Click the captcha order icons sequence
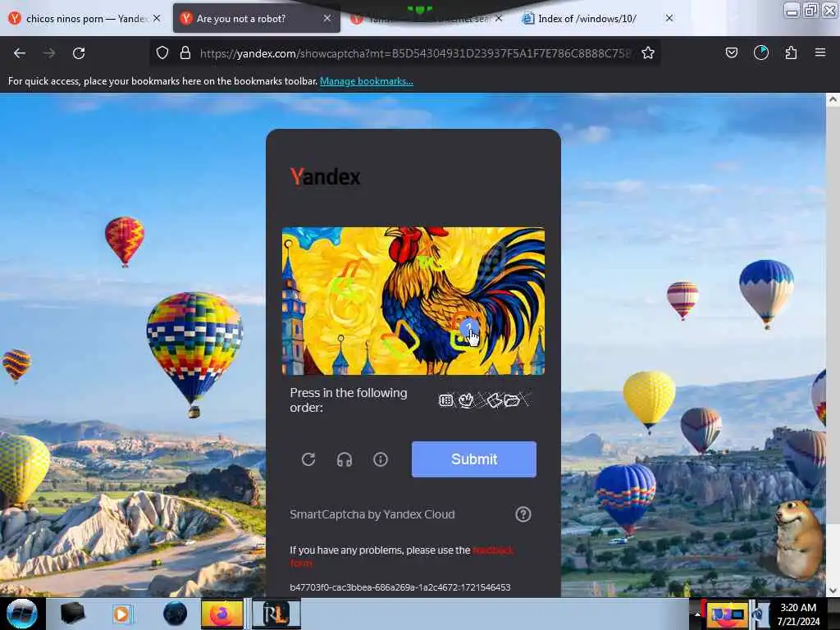840x630 pixels. coord(484,400)
